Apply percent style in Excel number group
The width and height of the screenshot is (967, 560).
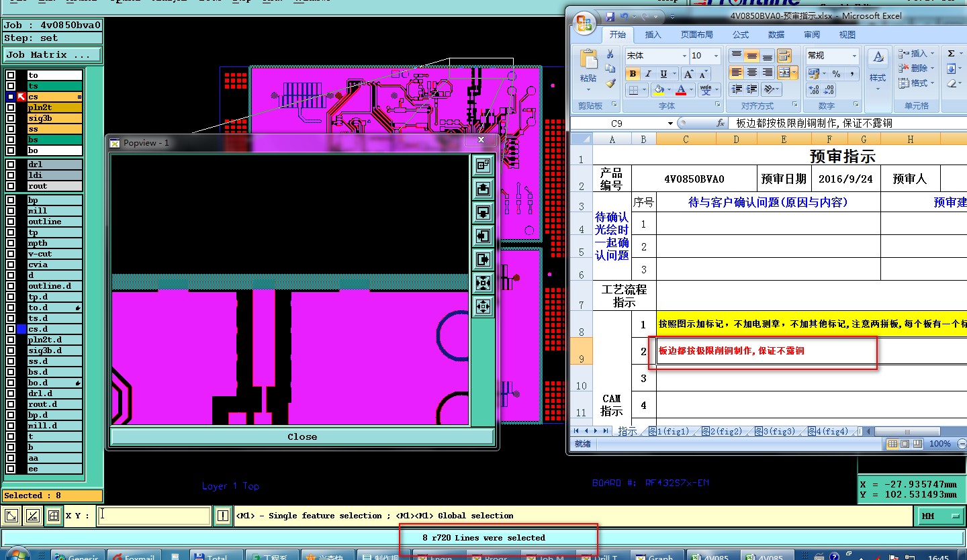click(836, 74)
